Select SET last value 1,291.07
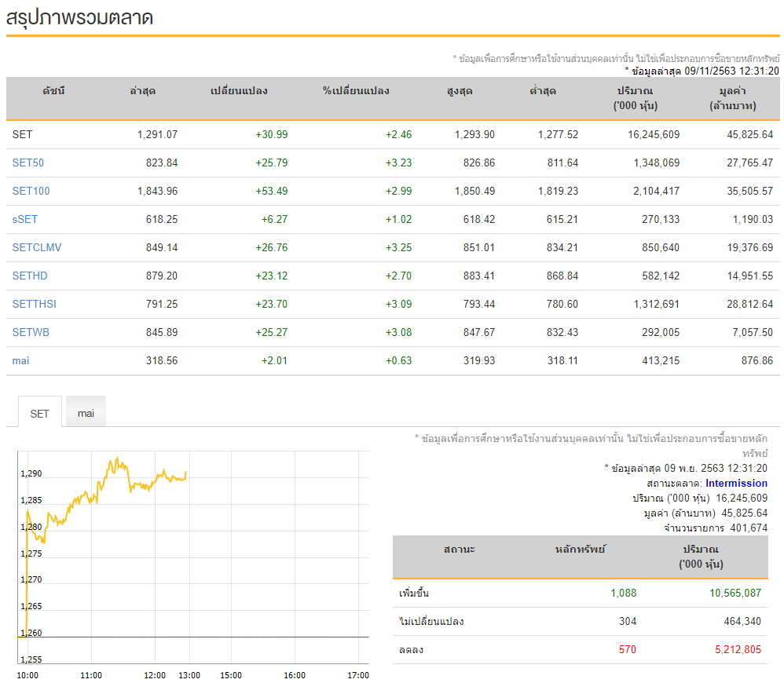 pos(157,134)
